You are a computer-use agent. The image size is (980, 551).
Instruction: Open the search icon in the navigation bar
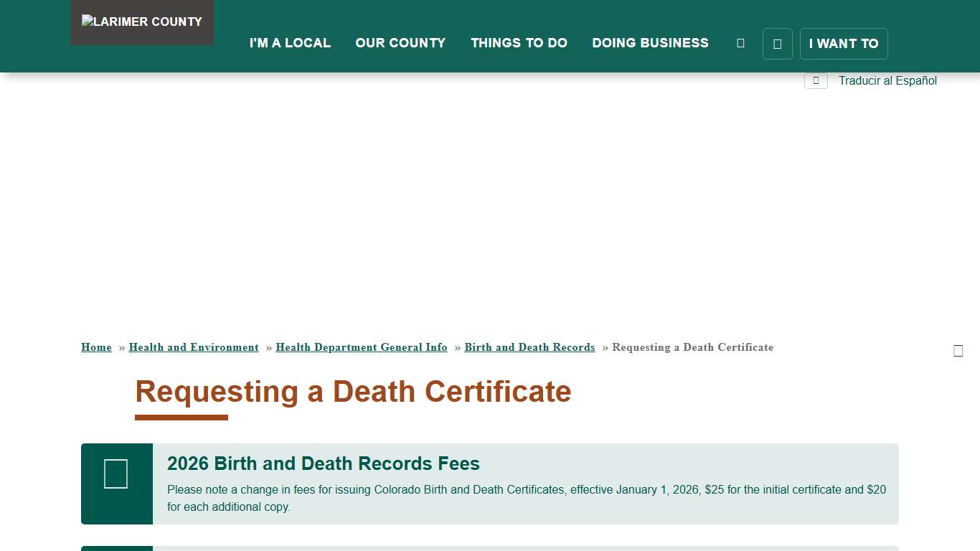[x=740, y=42]
